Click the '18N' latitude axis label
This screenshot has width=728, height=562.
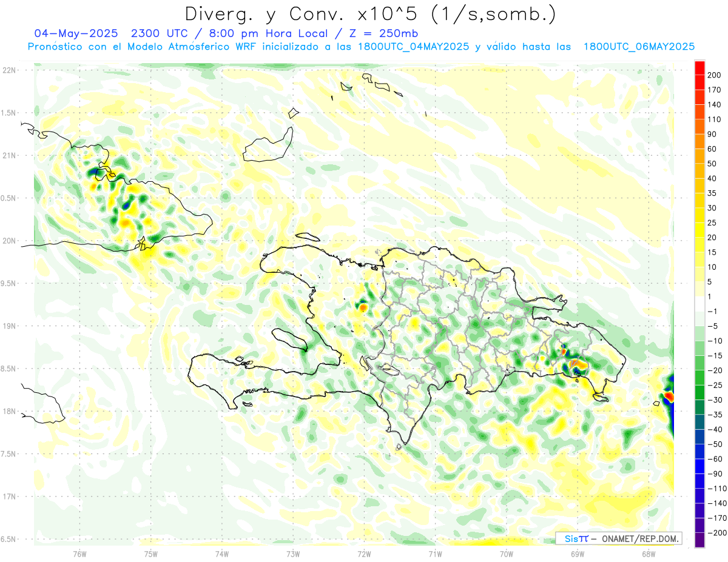click(8, 411)
